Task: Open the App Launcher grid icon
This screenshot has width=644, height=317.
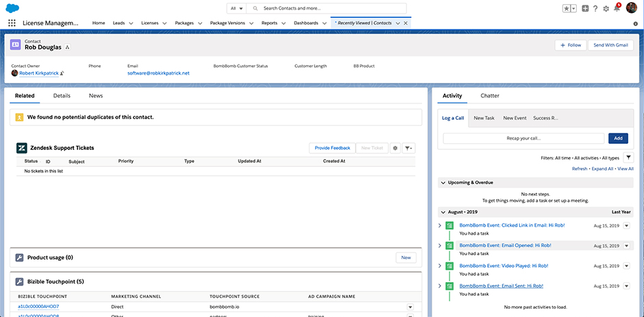Action: pos(12,23)
